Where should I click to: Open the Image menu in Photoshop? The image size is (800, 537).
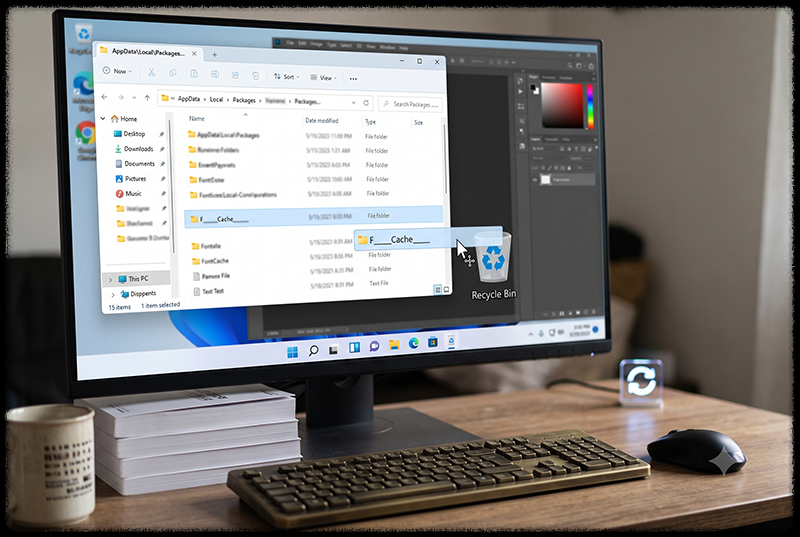(316, 44)
